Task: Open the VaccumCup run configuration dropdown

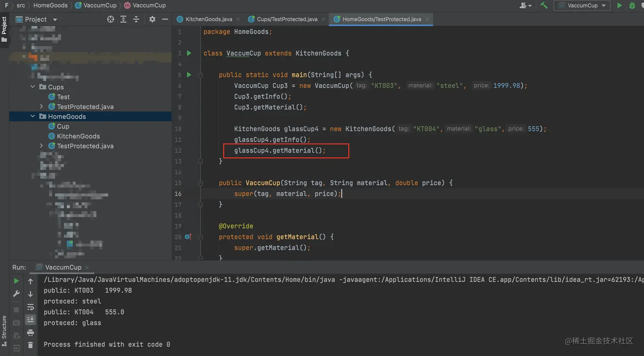Action: coord(582,6)
